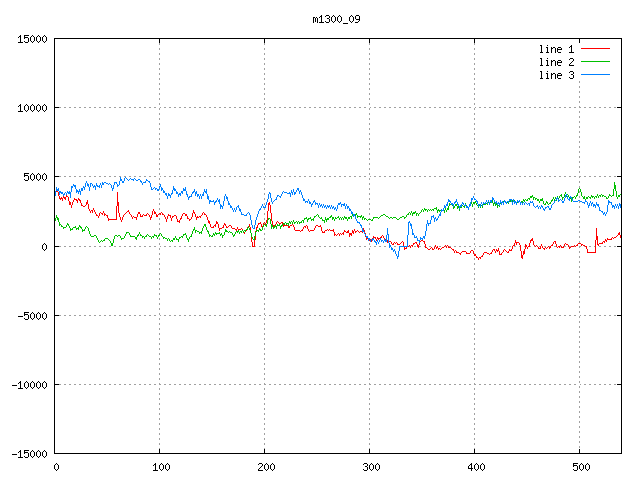
Task: Click the green line sample in legend
Action: [596, 62]
